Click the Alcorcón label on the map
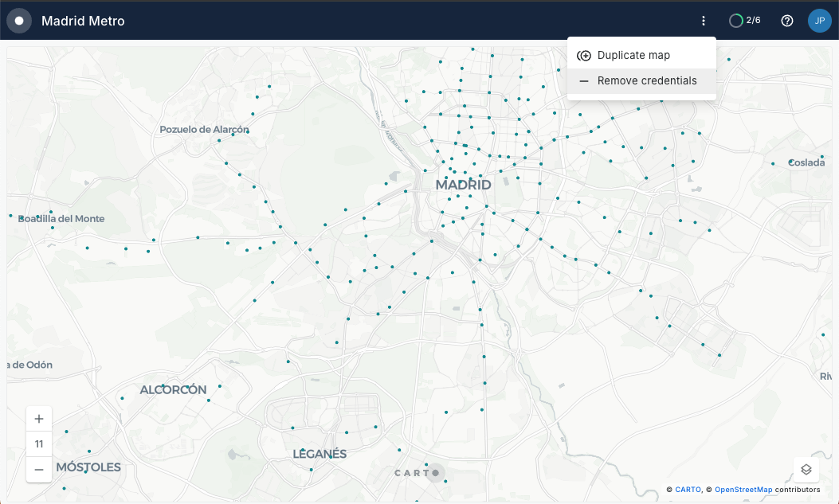The height and width of the screenshot is (504, 839). click(x=173, y=390)
